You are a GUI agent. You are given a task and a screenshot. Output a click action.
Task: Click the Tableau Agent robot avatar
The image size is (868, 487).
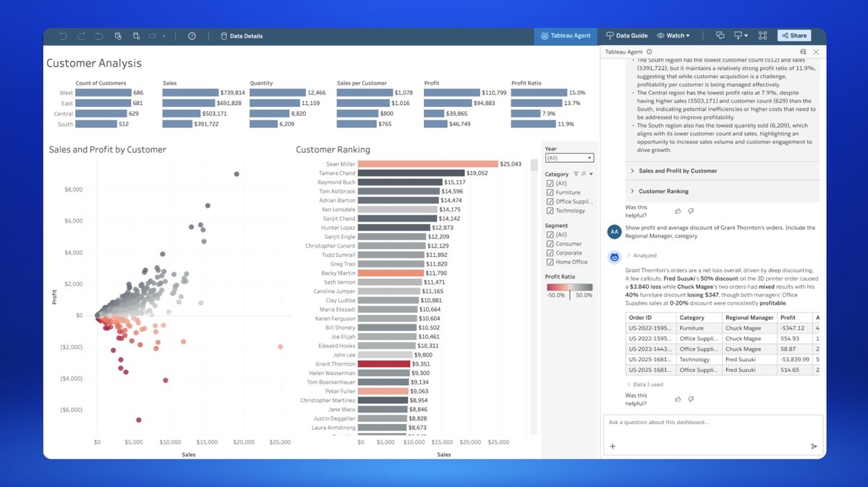coord(615,256)
